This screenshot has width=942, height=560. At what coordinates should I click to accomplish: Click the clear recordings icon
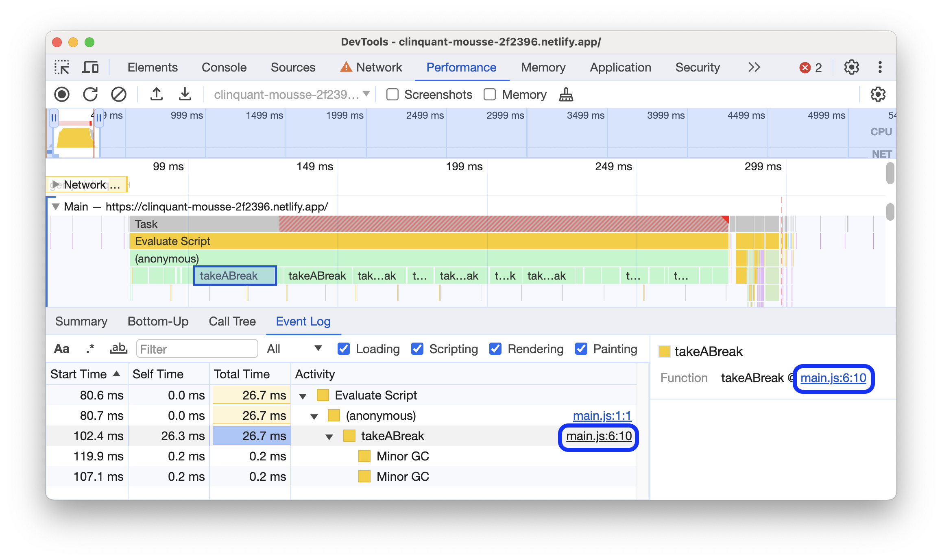pyautogui.click(x=118, y=93)
